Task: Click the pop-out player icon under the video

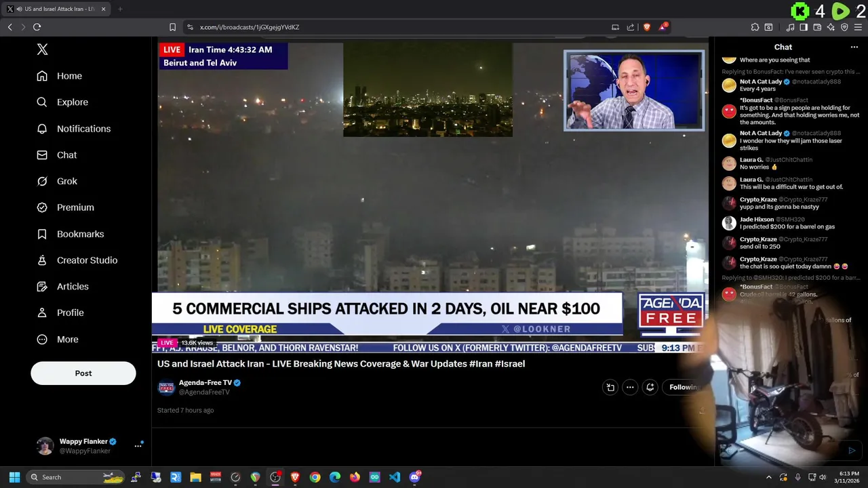Action: [x=610, y=387]
